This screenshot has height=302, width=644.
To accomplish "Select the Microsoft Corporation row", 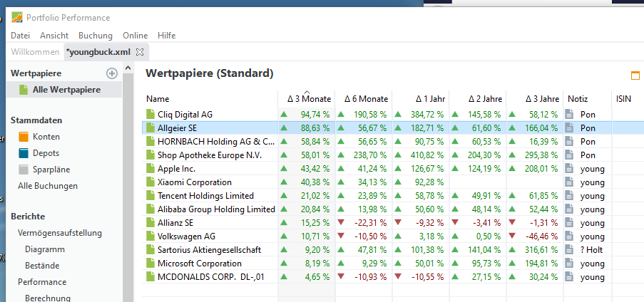I will [x=393, y=264].
